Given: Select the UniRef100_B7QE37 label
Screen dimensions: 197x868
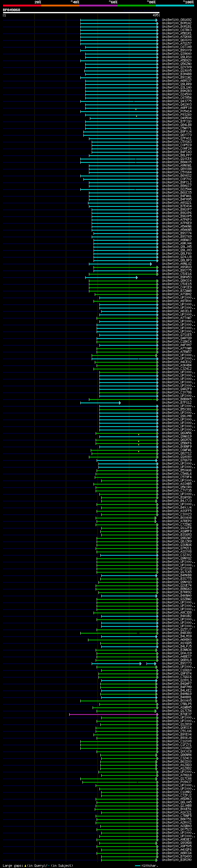Looking at the screenshot, I should coord(177,714).
